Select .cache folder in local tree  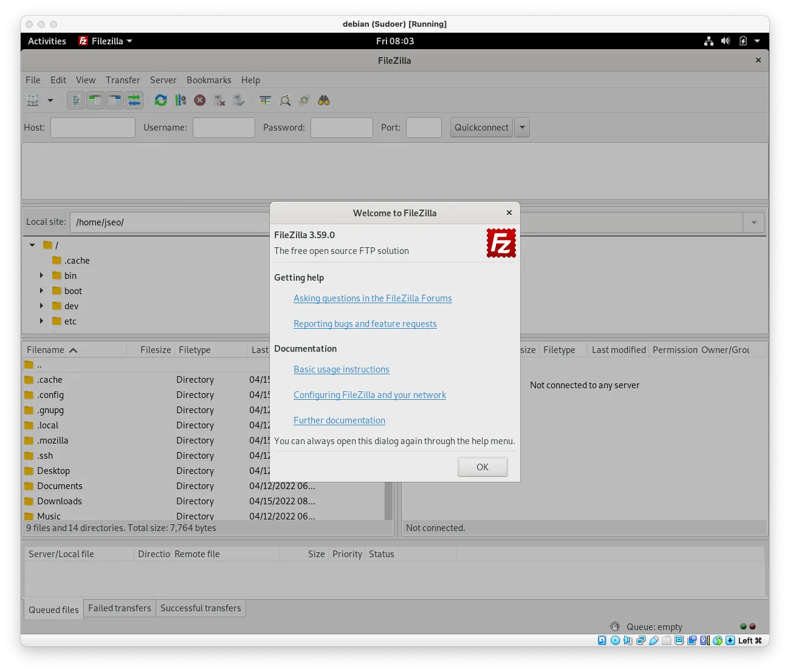(x=71, y=261)
